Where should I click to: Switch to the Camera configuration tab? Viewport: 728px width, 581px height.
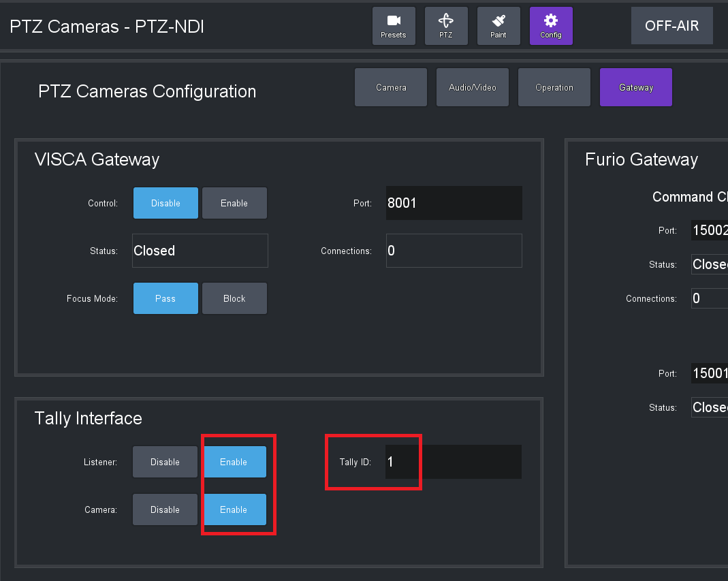coord(391,87)
